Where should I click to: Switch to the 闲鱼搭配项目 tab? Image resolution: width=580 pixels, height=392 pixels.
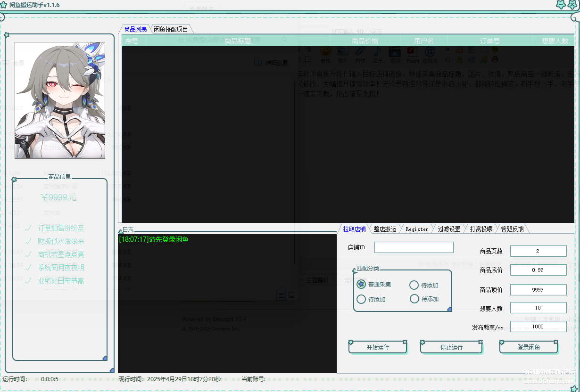[x=171, y=29]
